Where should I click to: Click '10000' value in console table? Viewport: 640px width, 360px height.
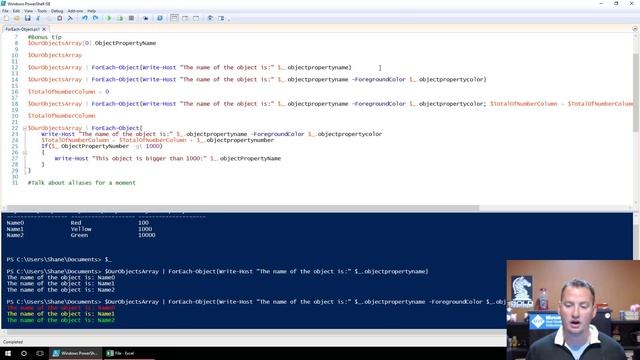(x=147, y=236)
